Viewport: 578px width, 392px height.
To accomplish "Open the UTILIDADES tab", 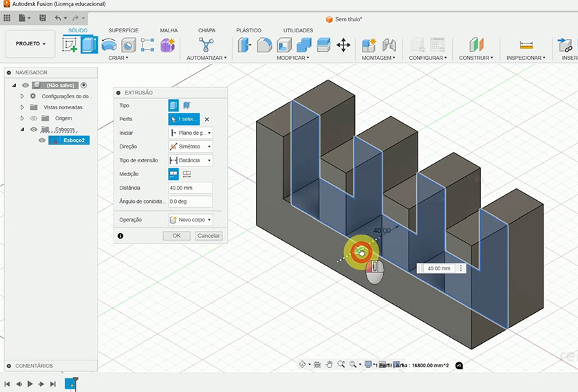I will 298,30.
